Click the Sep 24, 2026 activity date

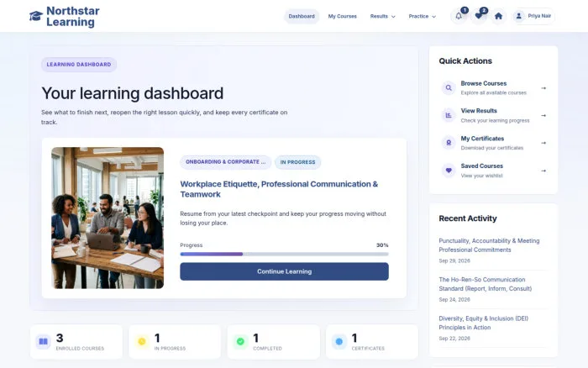coord(454,300)
